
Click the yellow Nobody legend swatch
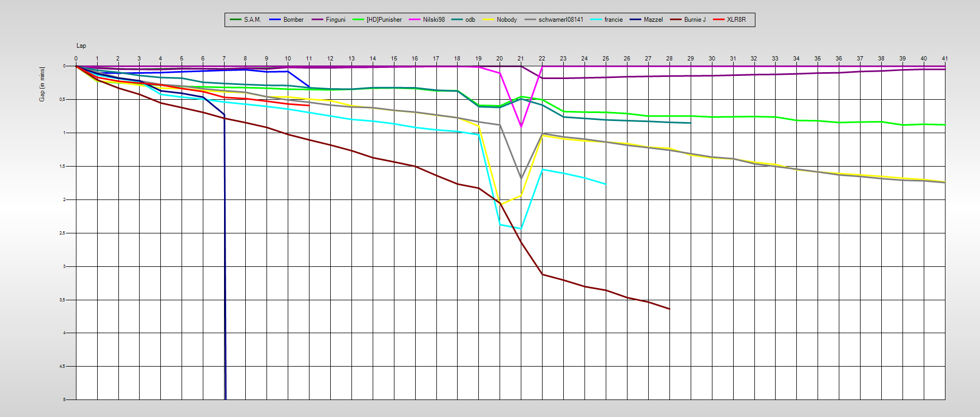[x=488, y=20]
